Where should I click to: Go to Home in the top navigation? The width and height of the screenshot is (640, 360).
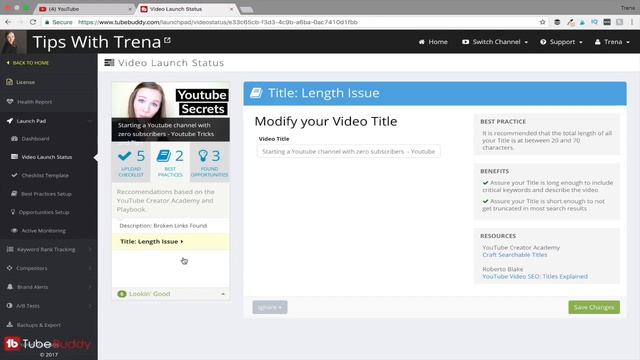point(433,42)
